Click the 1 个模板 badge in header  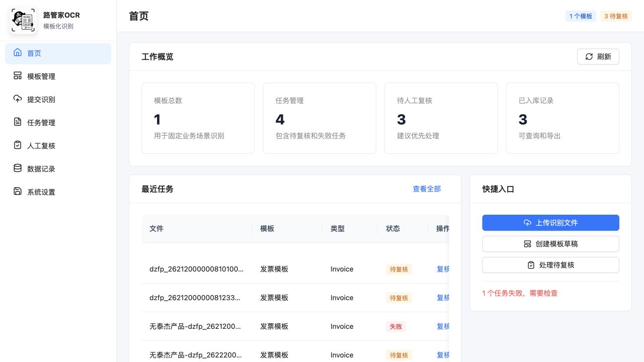coord(581,16)
